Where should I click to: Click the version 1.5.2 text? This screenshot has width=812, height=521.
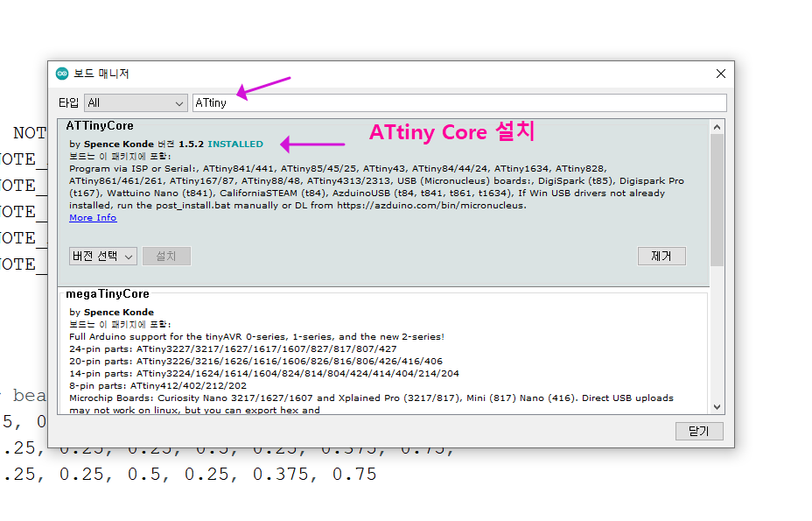[x=191, y=144]
